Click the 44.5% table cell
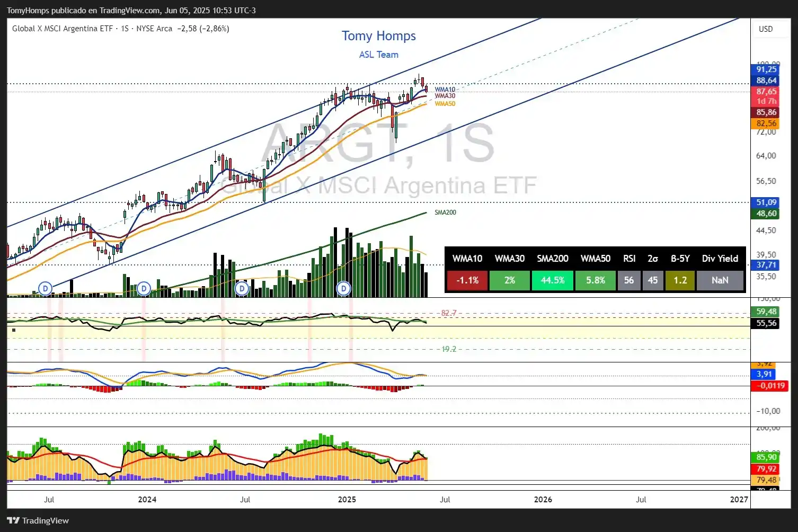 [x=553, y=280]
